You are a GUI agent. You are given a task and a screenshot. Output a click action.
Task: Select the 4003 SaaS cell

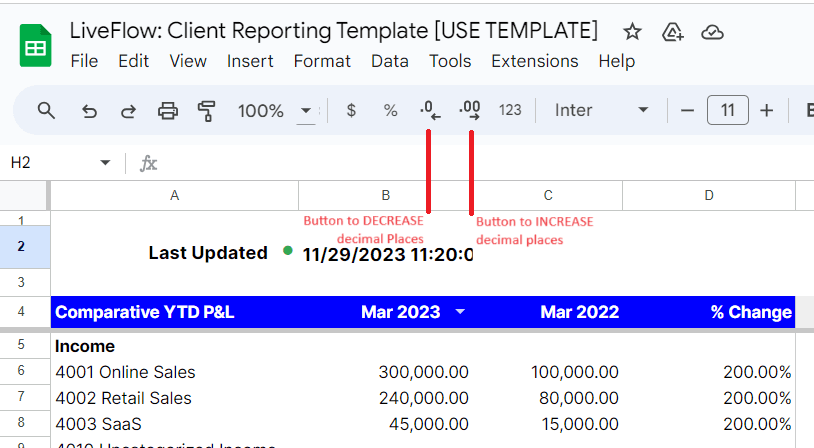pos(174,424)
